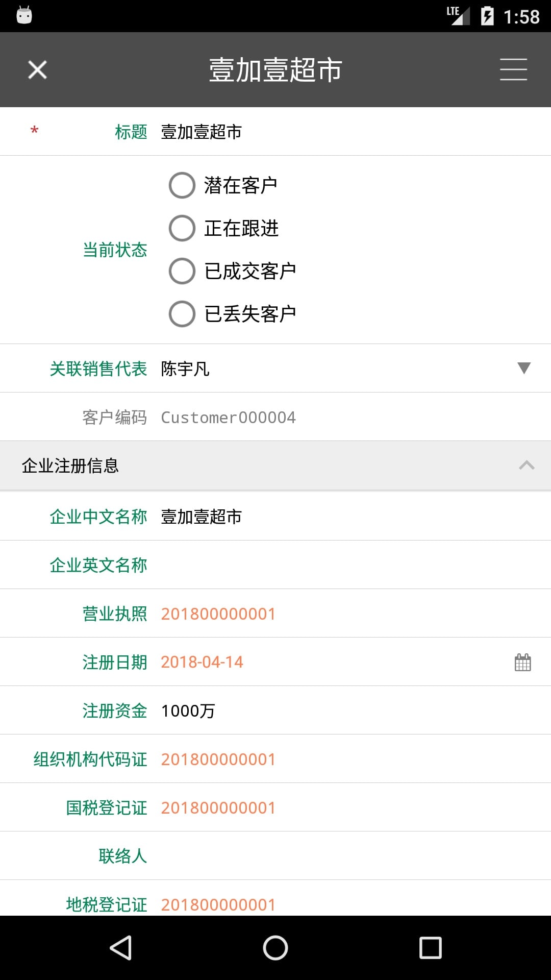
Task: Close the 壹加壹超市 customer form
Action: 37,70
